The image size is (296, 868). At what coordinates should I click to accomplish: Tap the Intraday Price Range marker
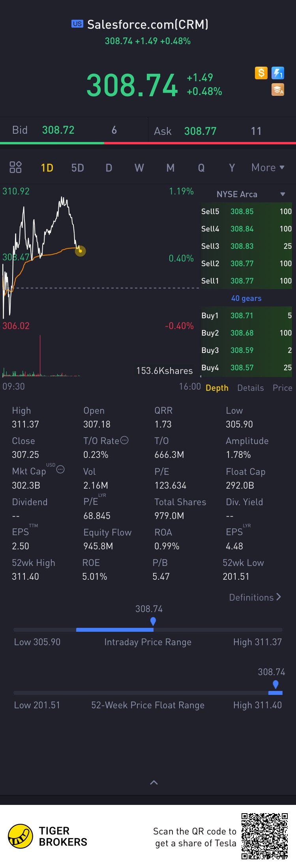click(x=153, y=622)
